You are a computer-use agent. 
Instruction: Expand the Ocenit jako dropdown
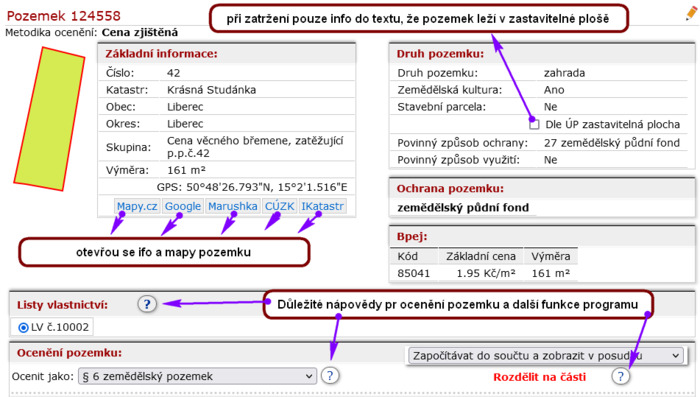pyautogui.click(x=197, y=376)
